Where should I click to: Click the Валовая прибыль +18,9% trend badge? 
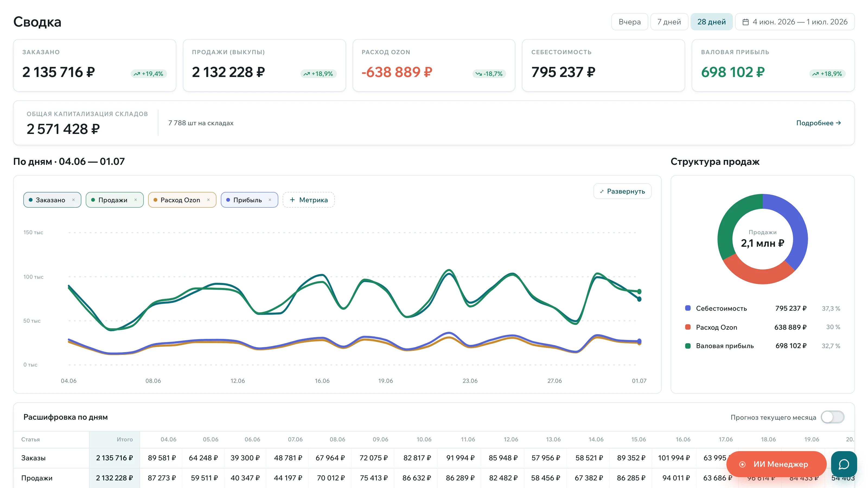(828, 74)
